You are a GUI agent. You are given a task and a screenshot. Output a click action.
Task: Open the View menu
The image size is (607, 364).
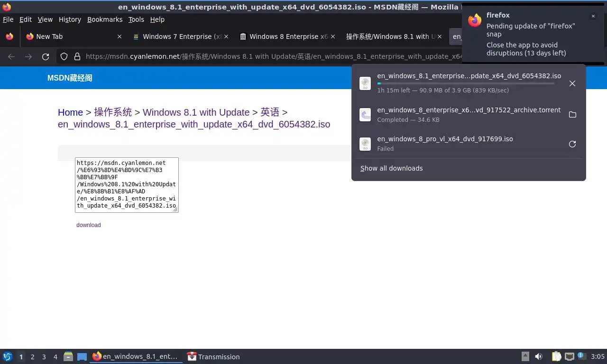[45, 19]
